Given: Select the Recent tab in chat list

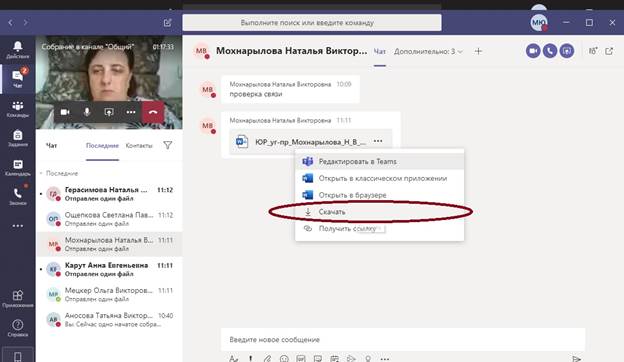Looking at the screenshot, I should tap(102, 146).
